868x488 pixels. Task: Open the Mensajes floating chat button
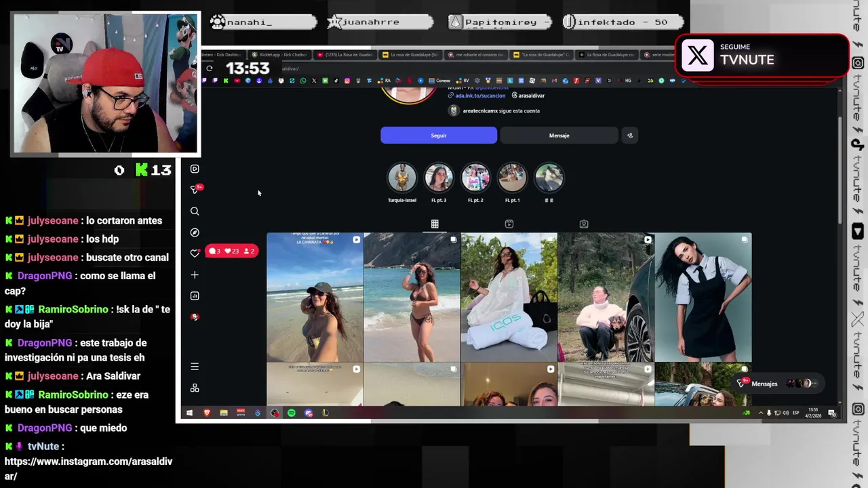(780, 384)
